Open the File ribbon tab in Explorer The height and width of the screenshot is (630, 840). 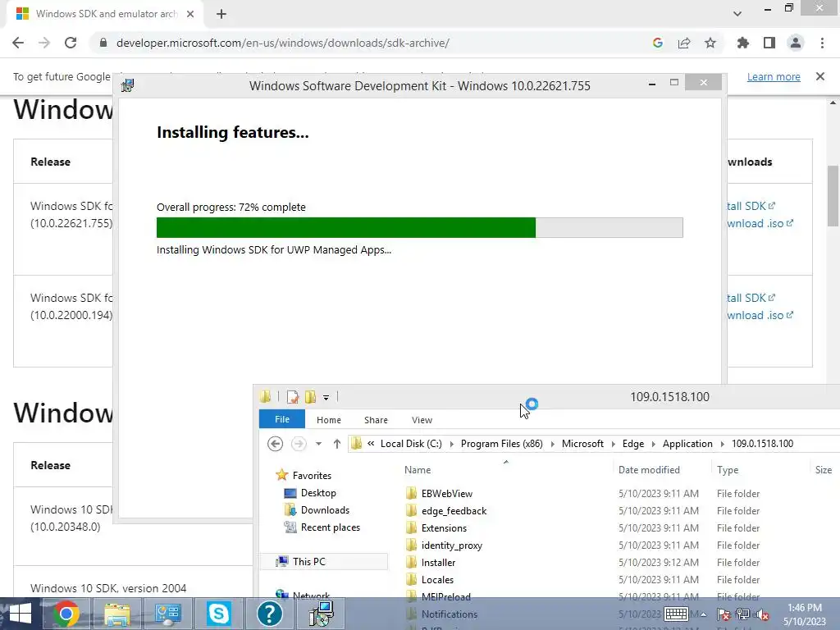pyautogui.click(x=282, y=419)
